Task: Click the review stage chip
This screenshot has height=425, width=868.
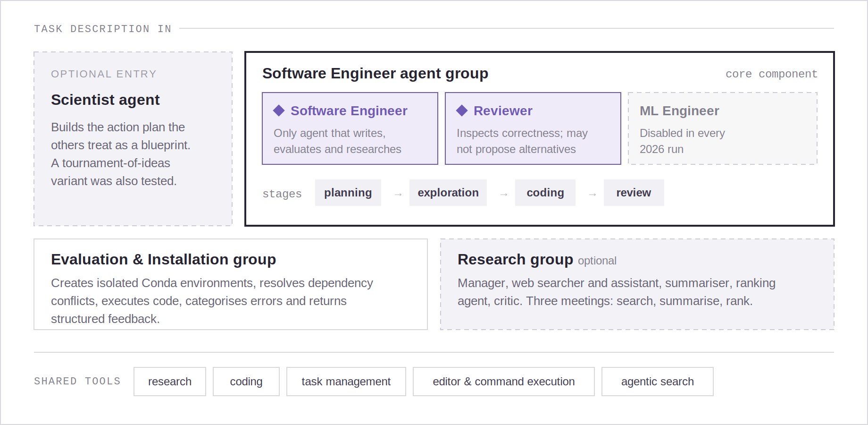Action: coord(634,193)
